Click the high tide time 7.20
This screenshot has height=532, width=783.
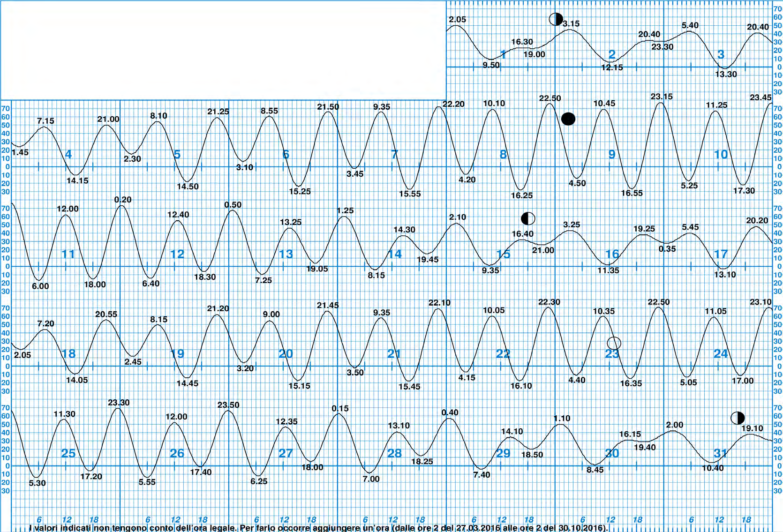(x=45, y=323)
